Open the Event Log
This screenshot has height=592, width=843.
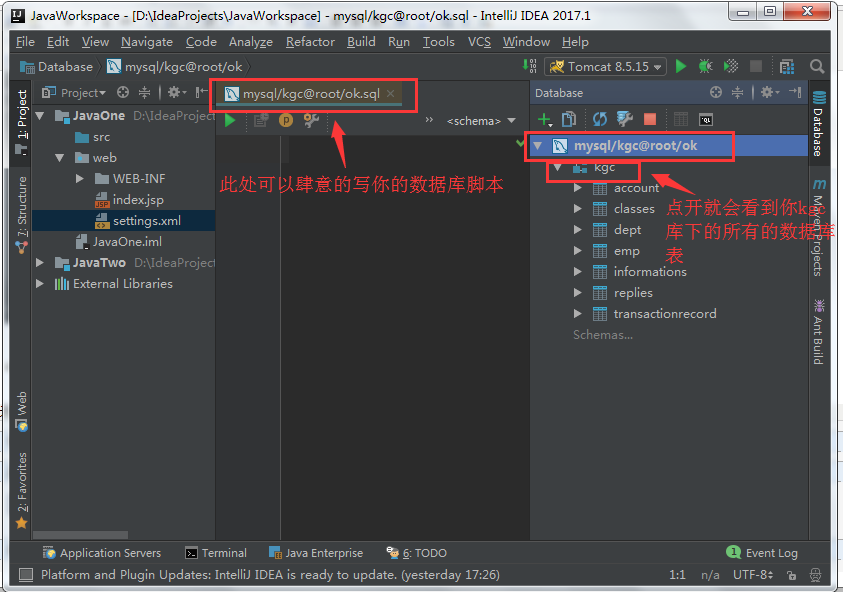click(762, 553)
